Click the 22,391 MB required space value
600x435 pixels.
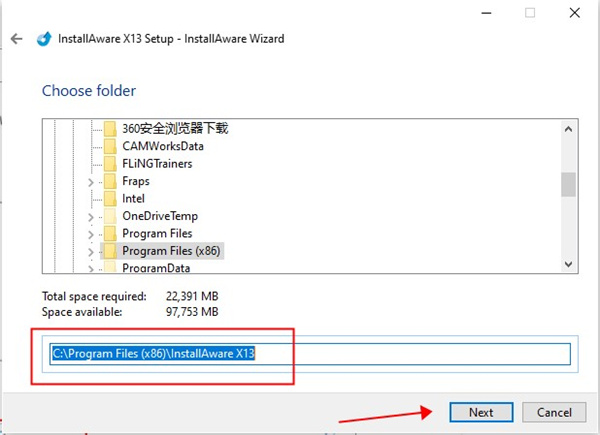pos(192,296)
